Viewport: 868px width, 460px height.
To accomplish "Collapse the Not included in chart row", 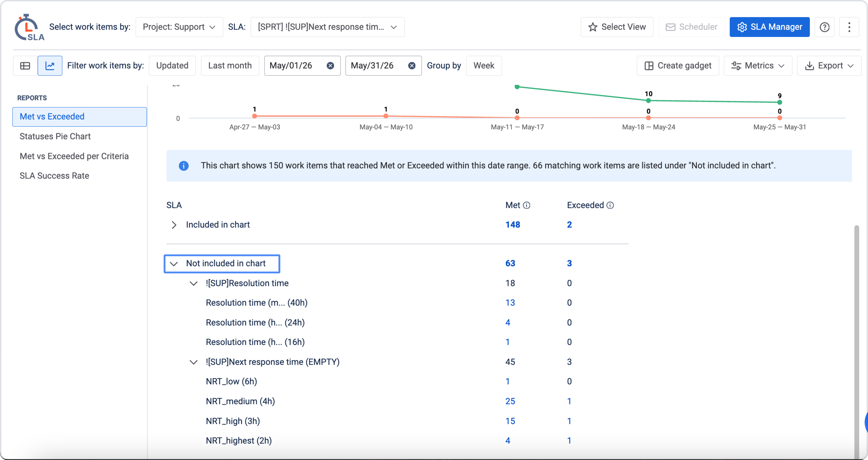I will coord(174,264).
